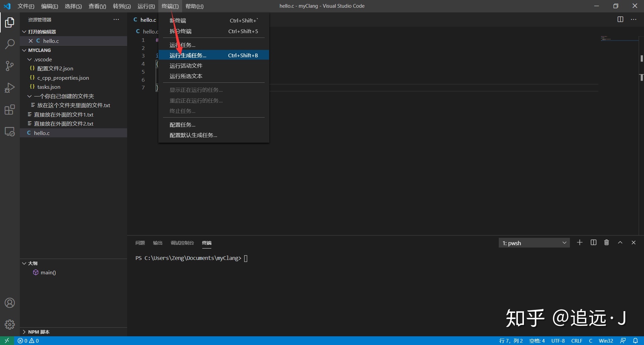
Task: Open the 帮助(H) menu
Action: pyautogui.click(x=195, y=6)
